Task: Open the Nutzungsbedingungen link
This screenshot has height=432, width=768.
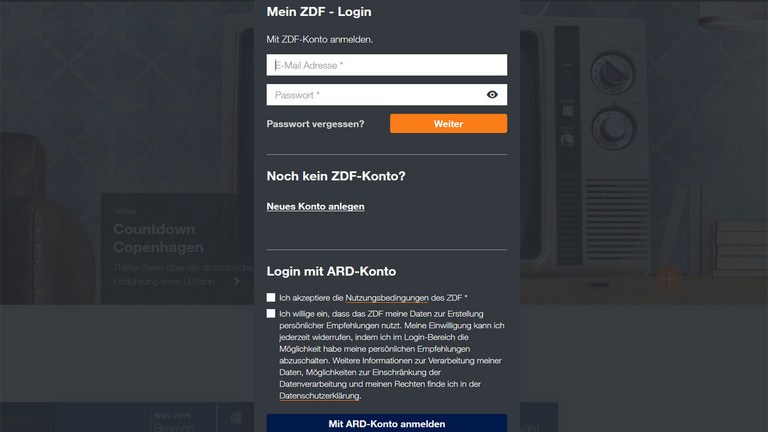Action: 386,298
